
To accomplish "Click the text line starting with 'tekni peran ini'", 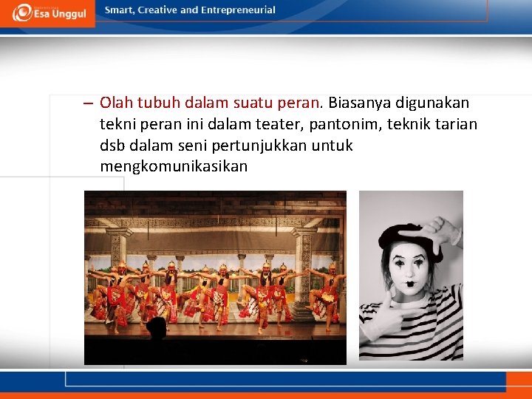I will pyautogui.click(x=288, y=124).
